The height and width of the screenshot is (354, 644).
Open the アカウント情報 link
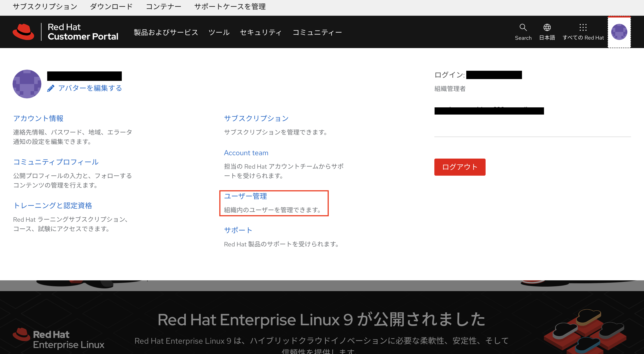pyautogui.click(x=38, y=118)
